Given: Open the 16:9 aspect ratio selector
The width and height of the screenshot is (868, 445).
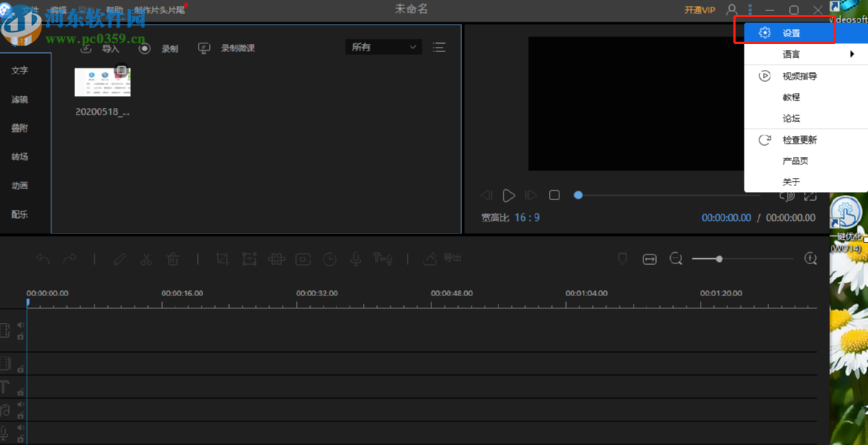Looking at the screenshot, I should (x=527, y=217).
